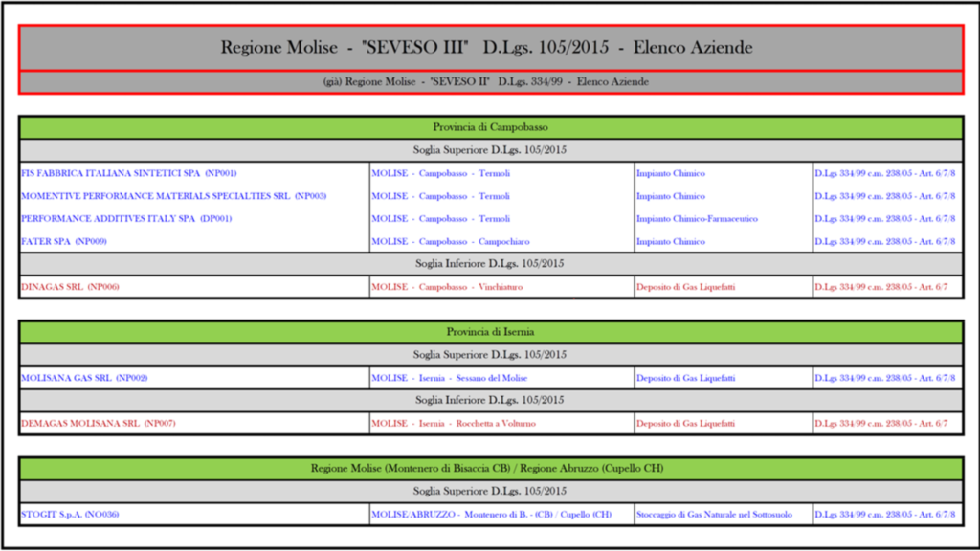The width and height of the screenshot is (980, 551).
Task: Select the Isernia - Sessano del Molise location
Action: point(450,378)
